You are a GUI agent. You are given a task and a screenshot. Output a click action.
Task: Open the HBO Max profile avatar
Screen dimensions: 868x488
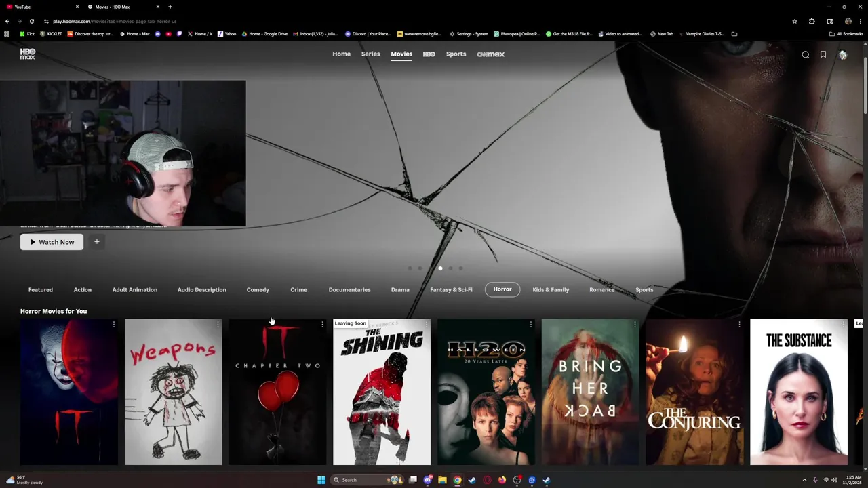click(x=843, y=55)
